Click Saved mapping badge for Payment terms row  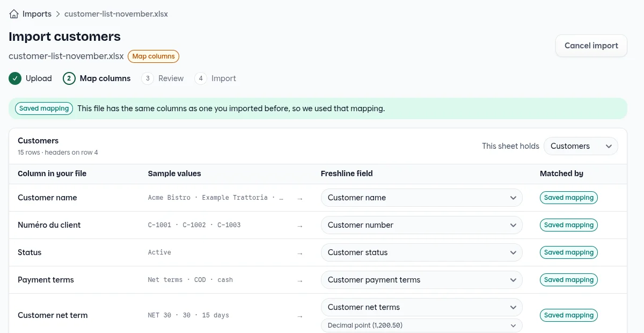(569, 280)
